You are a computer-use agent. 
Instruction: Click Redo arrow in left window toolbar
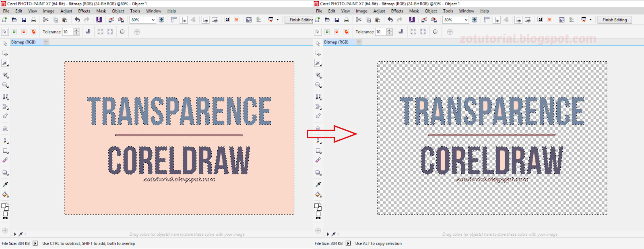click(x=87, y=20)
